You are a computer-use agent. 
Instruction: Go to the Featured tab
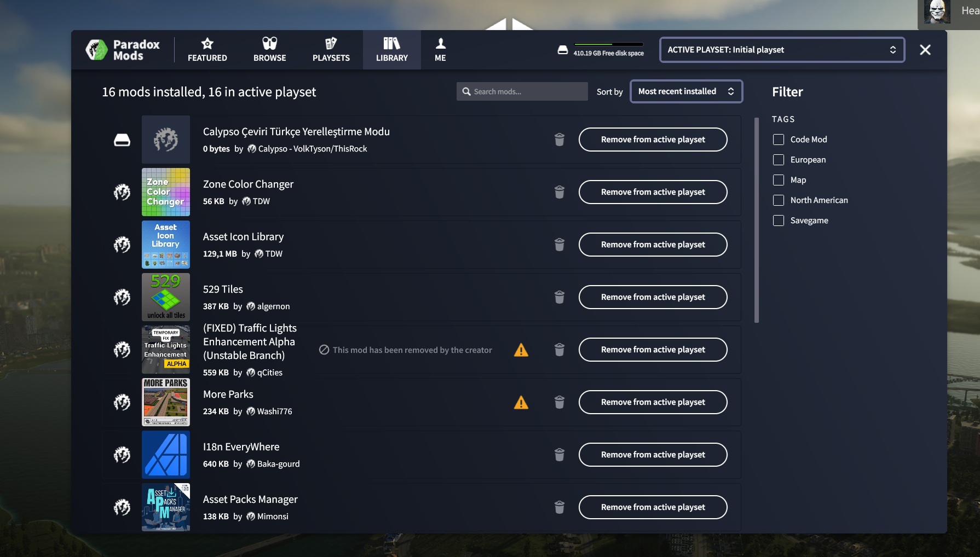pyautogui.click(x=207, y=50)
